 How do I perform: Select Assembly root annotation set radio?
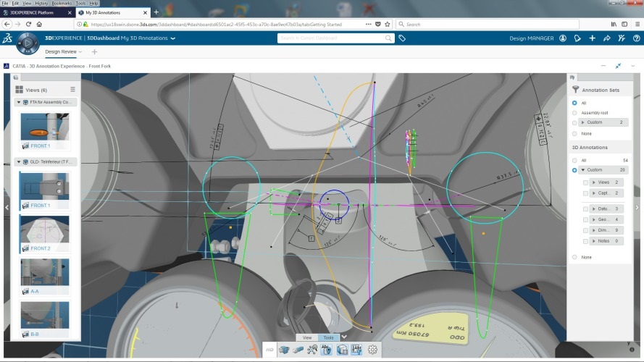[x=575, y=113]
